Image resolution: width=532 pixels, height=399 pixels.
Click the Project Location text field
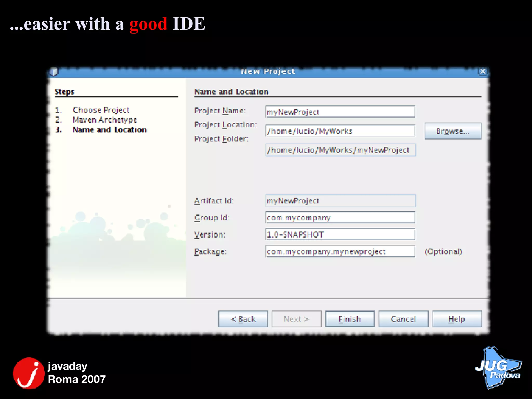tap(340, 131)
